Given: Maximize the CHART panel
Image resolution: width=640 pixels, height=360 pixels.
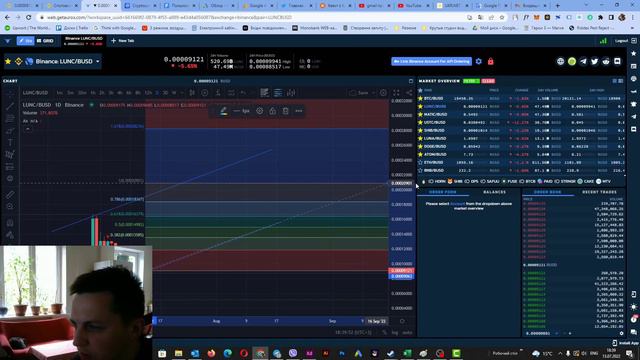Looking at the screenshot, I should 411,81.
